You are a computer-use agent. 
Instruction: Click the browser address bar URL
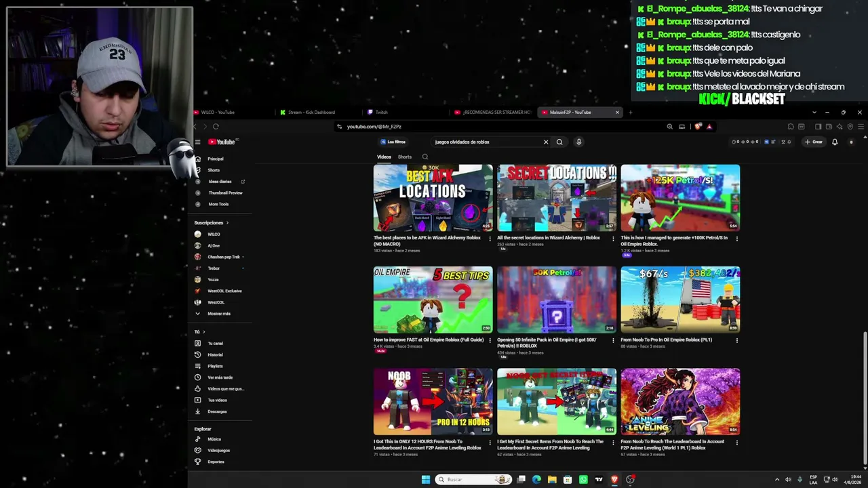[374, 127]
